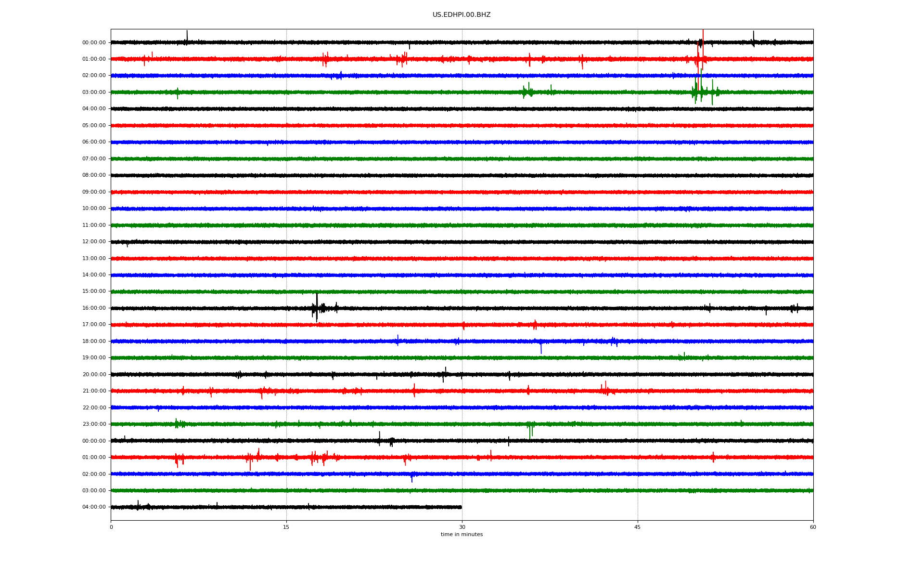Click the 'time in minutes' axis label
The width and height of the screenshot is (924, 578).
tap(461, 535)
